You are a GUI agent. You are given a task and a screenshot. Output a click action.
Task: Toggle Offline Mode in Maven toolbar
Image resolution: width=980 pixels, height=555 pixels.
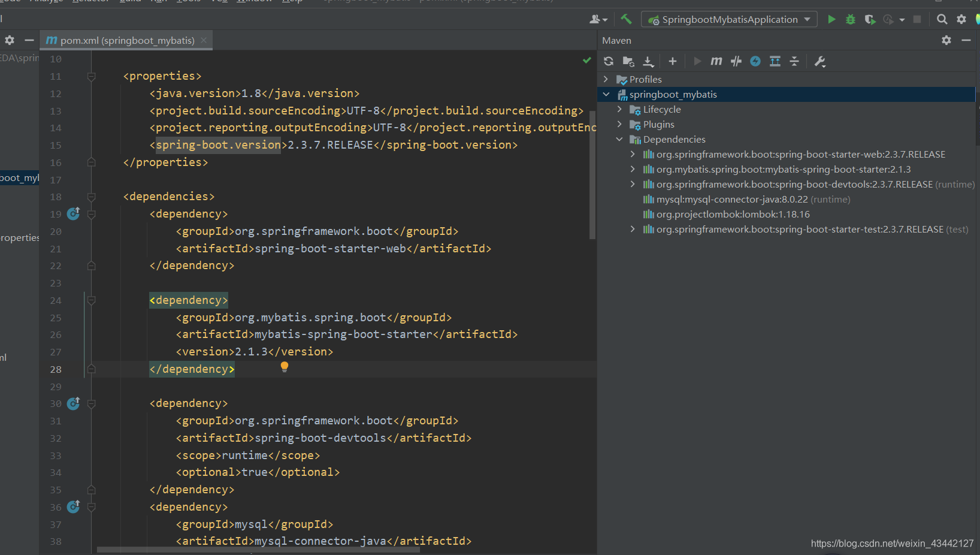pyautogui.click(x=755, y=61)
